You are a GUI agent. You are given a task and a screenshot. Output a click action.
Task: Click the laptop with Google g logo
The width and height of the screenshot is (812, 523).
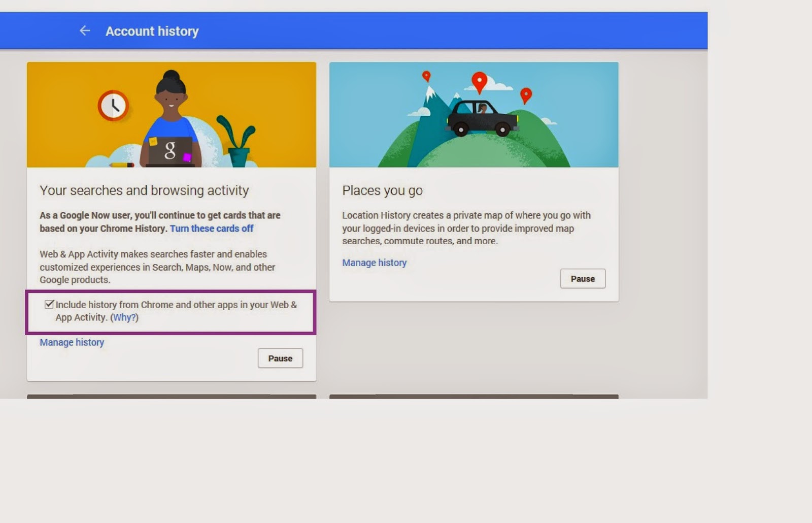point(170,151)
